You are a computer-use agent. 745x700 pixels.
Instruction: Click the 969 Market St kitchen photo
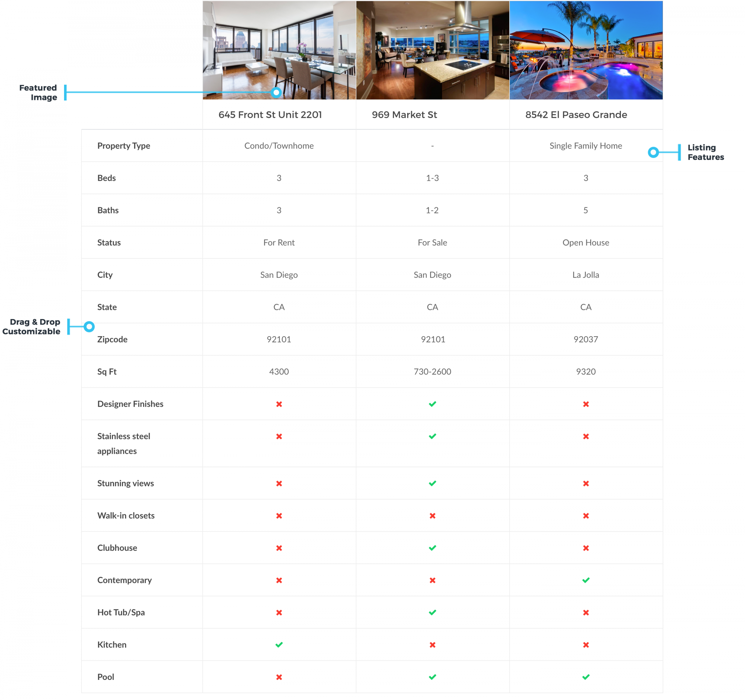(x=432, y=50)
